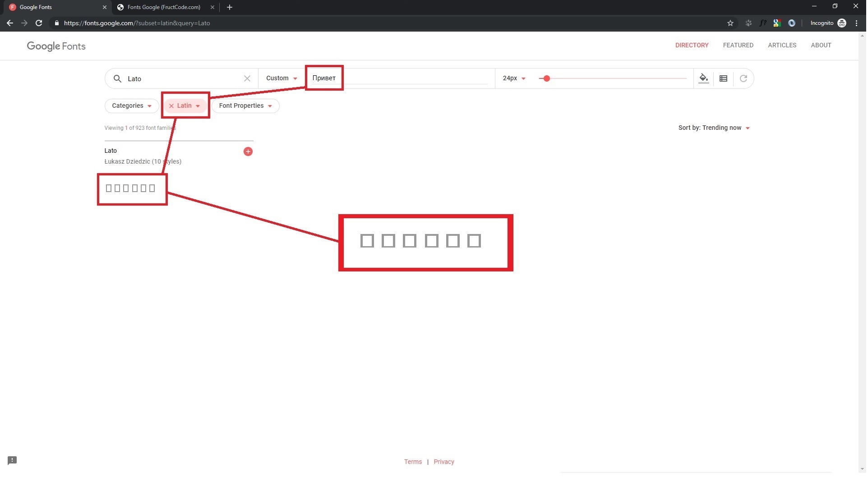Viewport: 868px width, 477px height.
Task: Click the font size slider handle
Action: (548, 79)
